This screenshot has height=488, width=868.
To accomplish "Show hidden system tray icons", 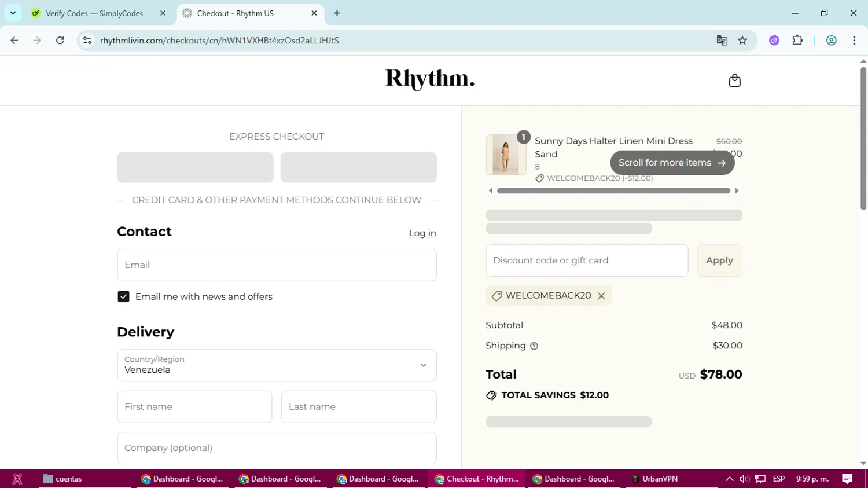I will (729, 479).
